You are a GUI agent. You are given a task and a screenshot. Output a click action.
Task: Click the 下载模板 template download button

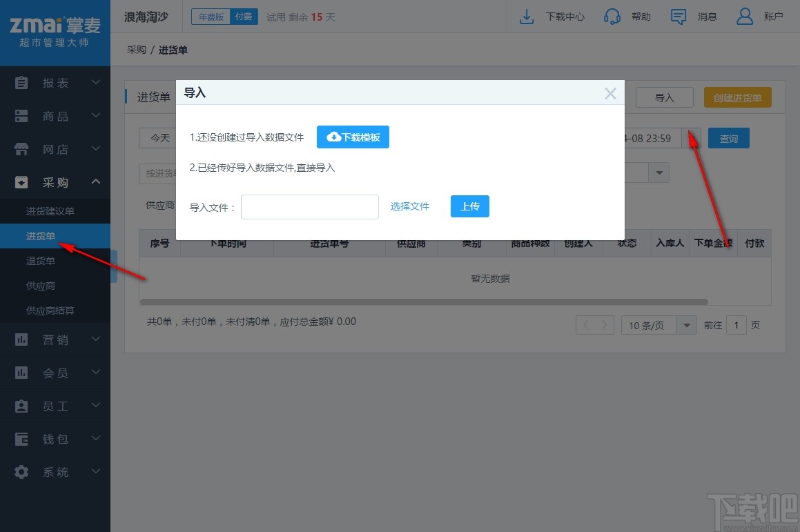353,137
